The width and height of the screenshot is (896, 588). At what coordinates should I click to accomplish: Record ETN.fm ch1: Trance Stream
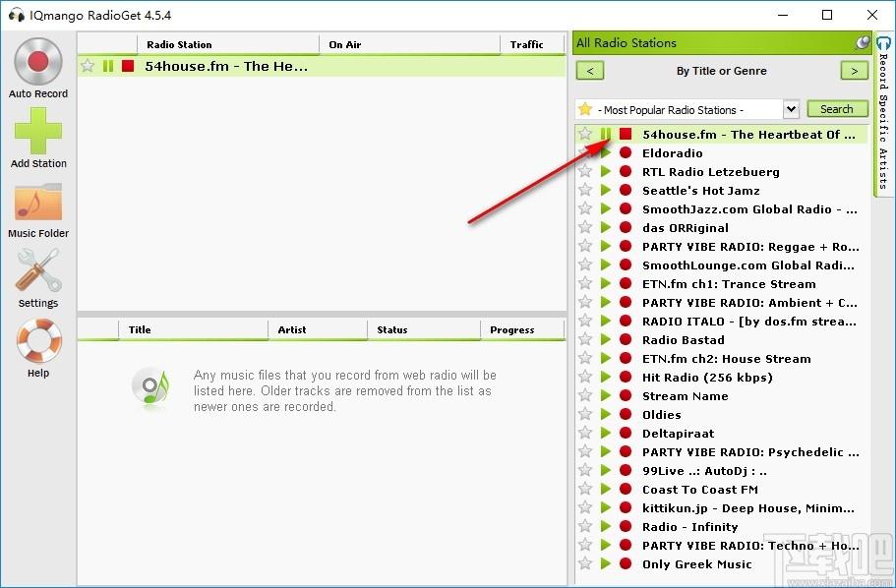tap(626, 283)
